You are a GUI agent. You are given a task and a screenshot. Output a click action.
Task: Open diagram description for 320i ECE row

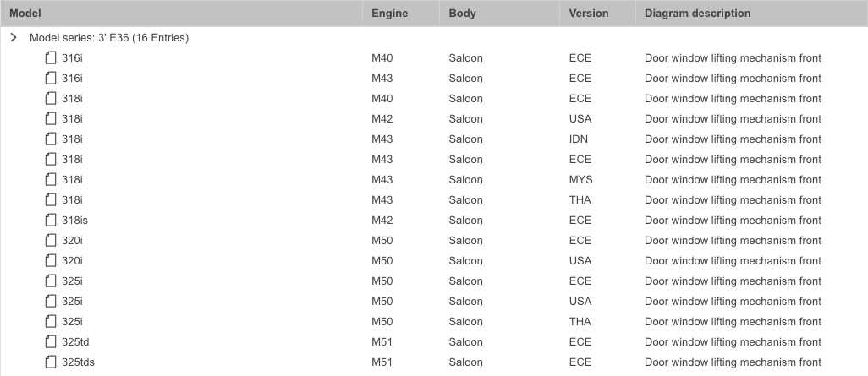(733, 241)
